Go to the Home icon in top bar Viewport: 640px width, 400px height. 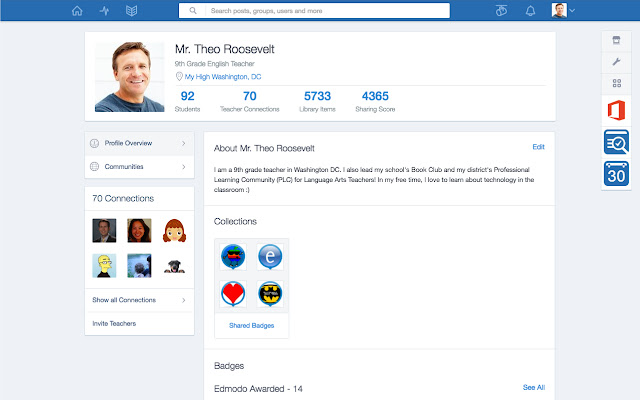click(77, 11)
